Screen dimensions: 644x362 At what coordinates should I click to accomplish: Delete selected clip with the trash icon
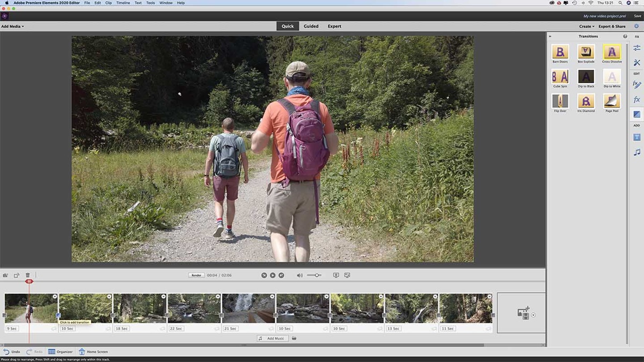[x=28, y=275]
